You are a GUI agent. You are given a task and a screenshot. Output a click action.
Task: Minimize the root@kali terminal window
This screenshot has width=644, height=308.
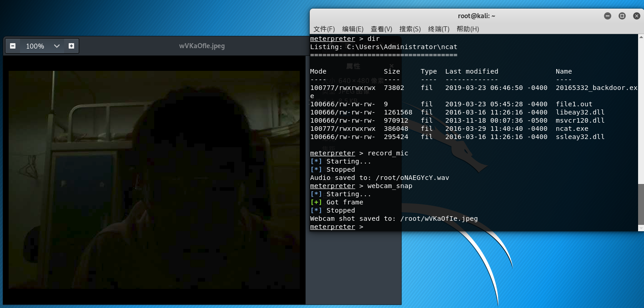[608, 16]
